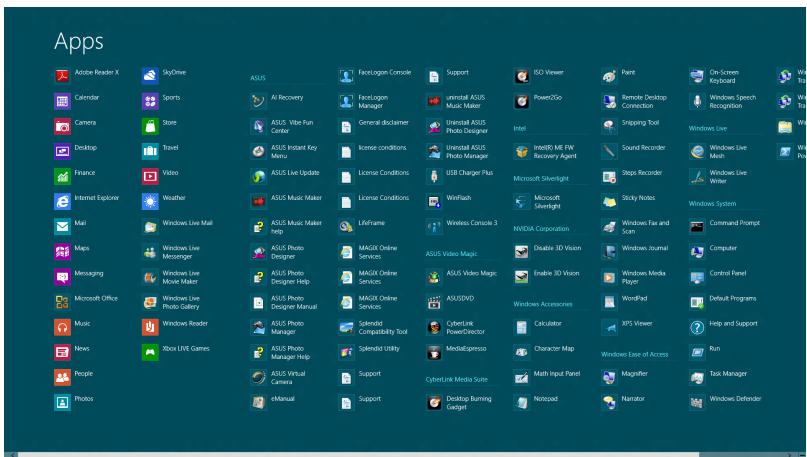Launch USB Charger Plus icon
807x457 pixels.
(x=434, y=177)
